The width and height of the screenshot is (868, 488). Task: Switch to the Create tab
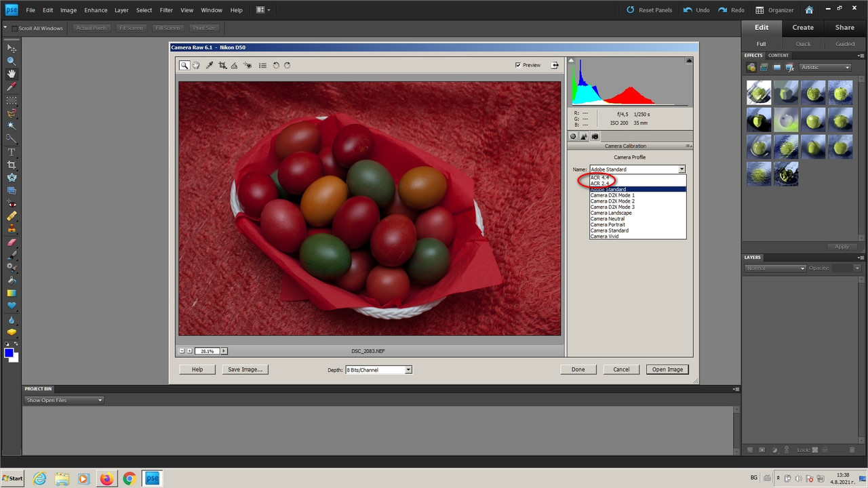click(x=803, y=28)
